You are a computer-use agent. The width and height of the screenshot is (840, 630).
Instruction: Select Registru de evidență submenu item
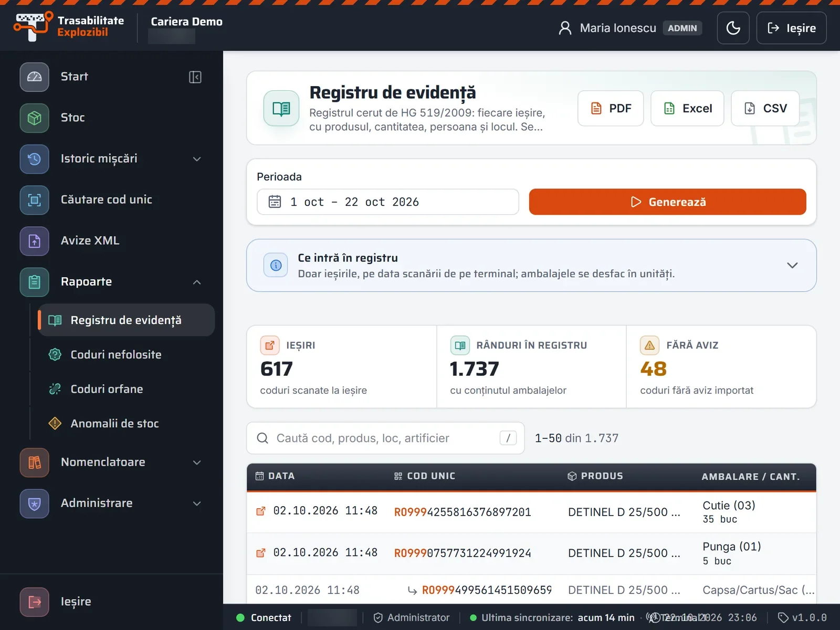click(126, 320)
